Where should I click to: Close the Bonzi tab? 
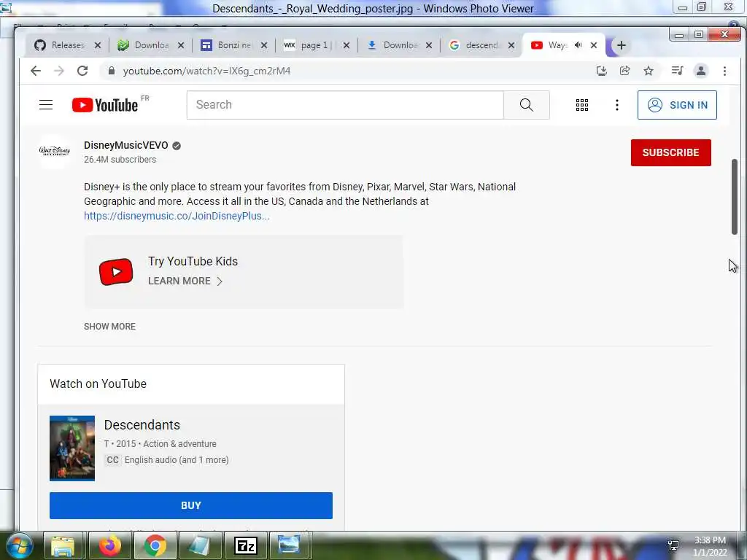264,45
